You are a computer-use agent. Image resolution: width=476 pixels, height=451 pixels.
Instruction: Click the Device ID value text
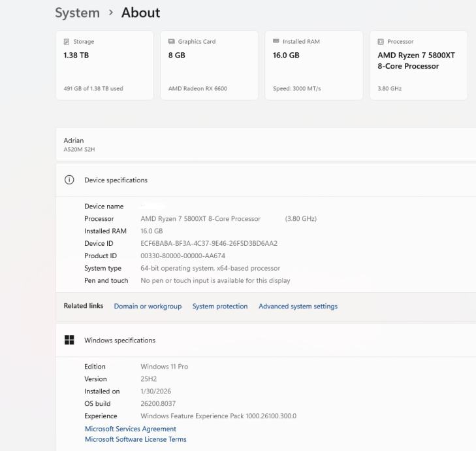click(209, 243)
